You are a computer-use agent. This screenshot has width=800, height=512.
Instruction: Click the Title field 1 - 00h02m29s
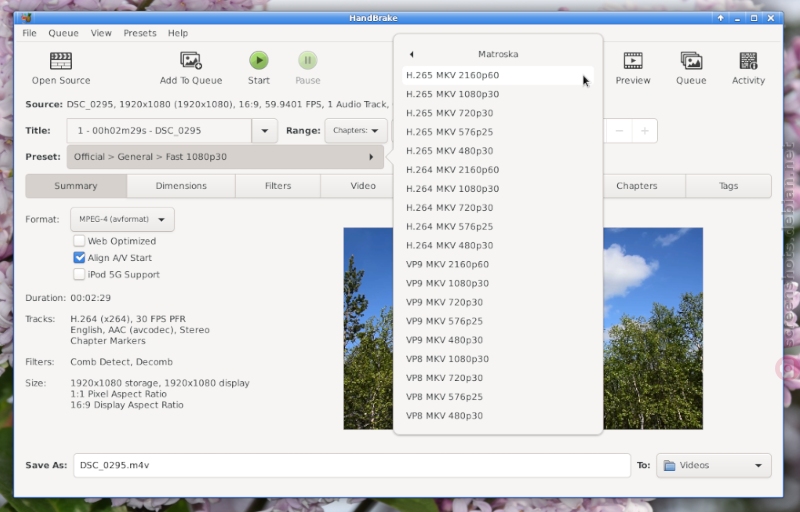(x=159, y=131)
